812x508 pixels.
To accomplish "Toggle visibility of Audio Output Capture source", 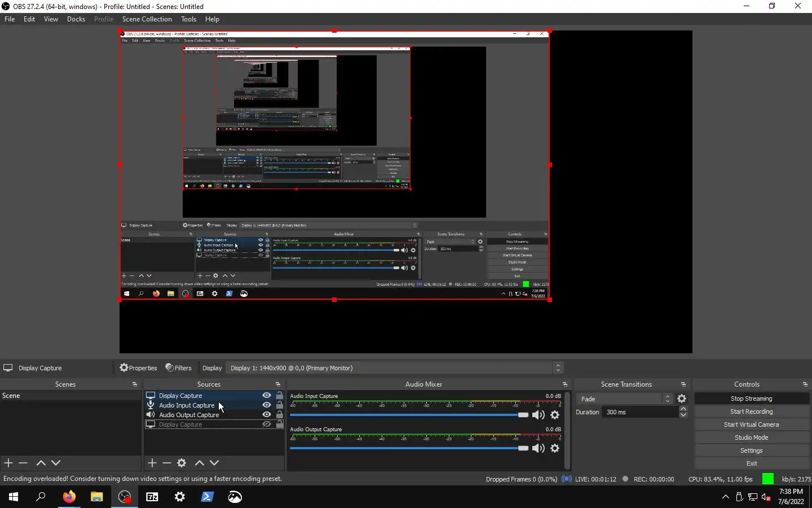I will pyautogui.click(x=267, y=415).
